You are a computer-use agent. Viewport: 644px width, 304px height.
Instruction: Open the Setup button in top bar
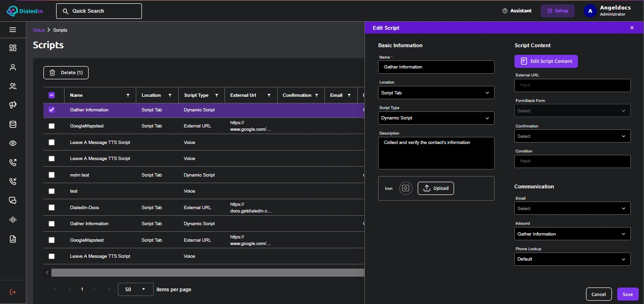(558, 11)
